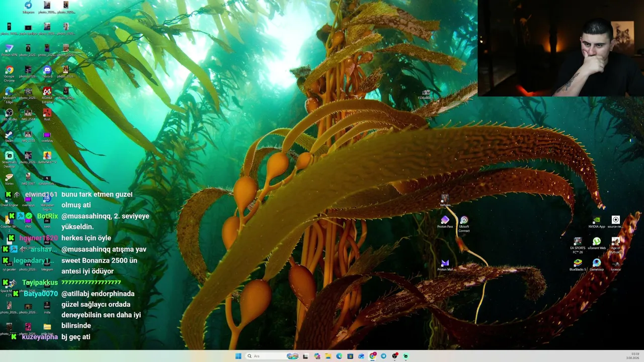Switch to Chrome on the taskbar
This screenshot has height=362, width=644.
click(x=372, y=356)
